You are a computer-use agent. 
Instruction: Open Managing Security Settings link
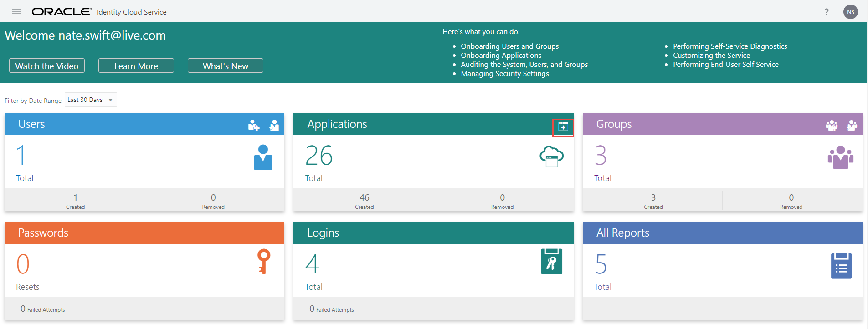click(504, 73)
